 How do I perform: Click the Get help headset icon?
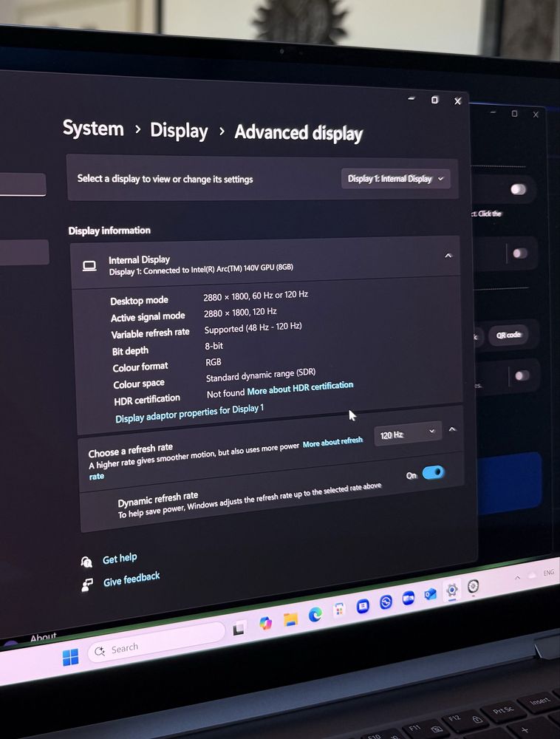(86, 562)
